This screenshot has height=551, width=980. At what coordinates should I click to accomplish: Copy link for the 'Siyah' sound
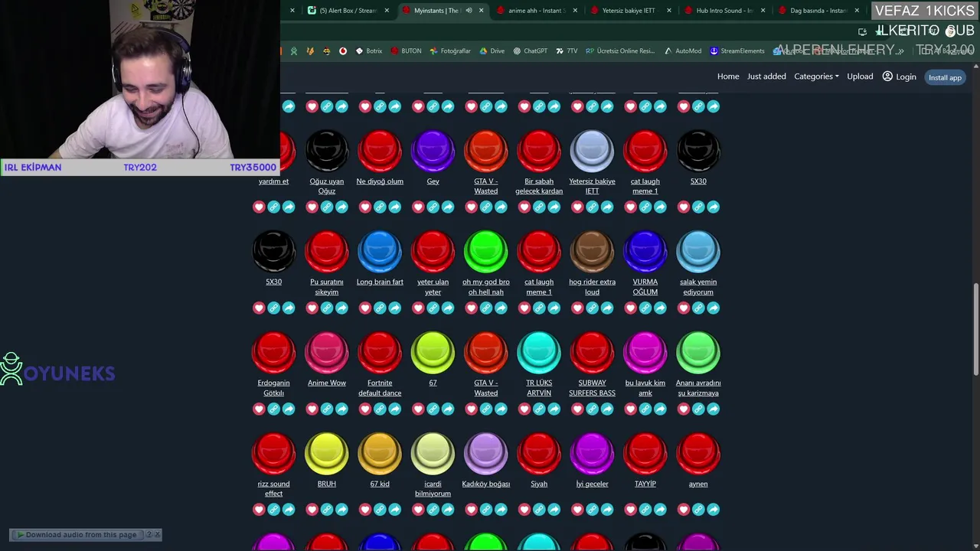[539, 510]
